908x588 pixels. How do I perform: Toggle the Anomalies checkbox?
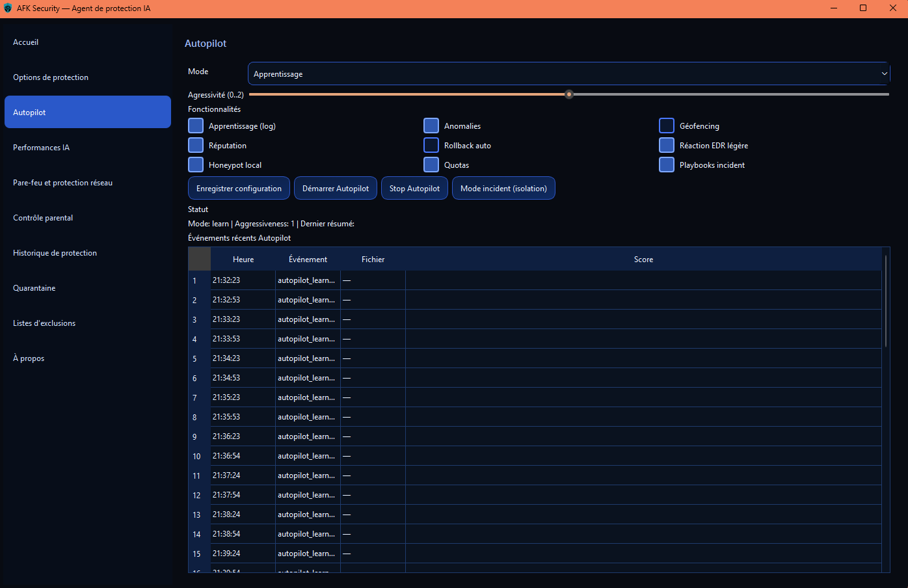pyautogui.click(x=431, y=126)
